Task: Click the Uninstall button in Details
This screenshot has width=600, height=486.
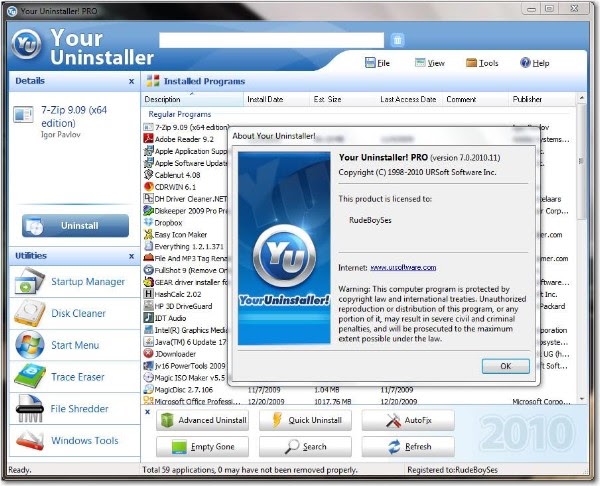Action: tap(75, 226)
